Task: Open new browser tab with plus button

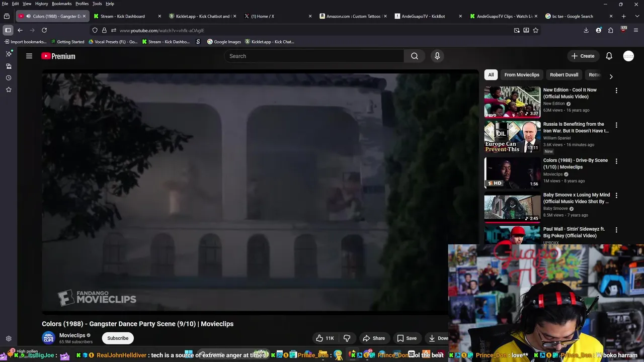Action: click(x=623, y=16)
